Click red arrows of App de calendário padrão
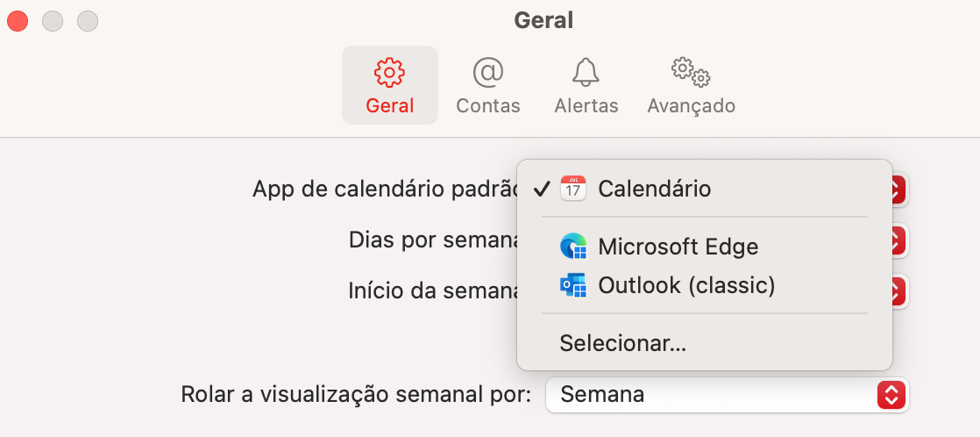980x437 pixels. click(898, 189)
